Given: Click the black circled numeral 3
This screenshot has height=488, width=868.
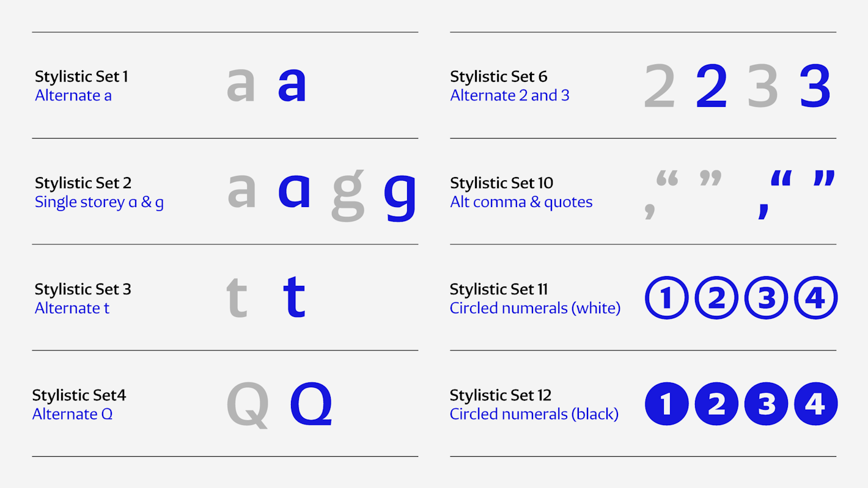Looking at the screenshot, I should tap(766, 404).
